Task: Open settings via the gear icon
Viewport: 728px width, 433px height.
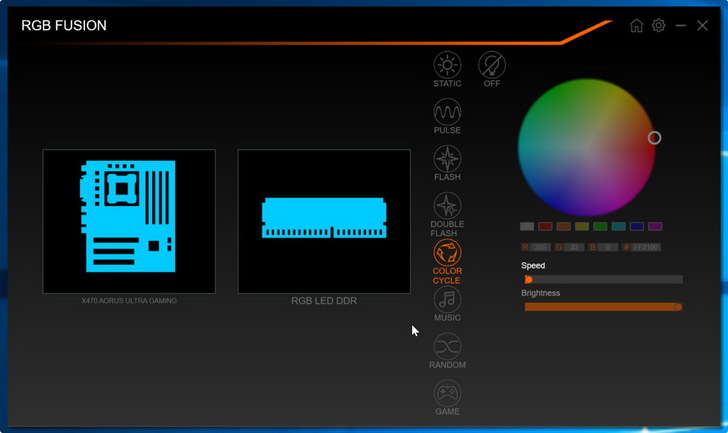Action: tap(658, 26)
